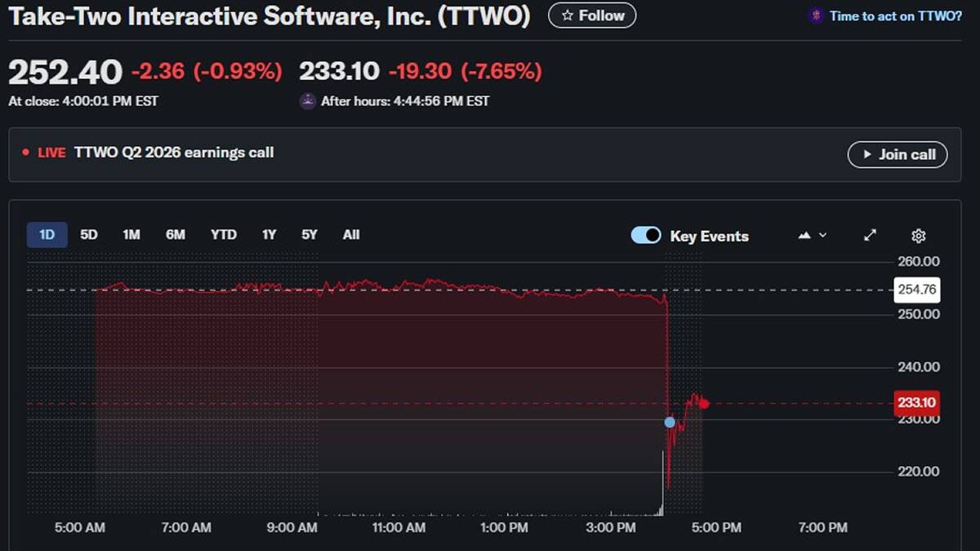Screen dimensions: 980x551
Task: Open the 'Time to act on TTWO?' link
Action: 895,16
